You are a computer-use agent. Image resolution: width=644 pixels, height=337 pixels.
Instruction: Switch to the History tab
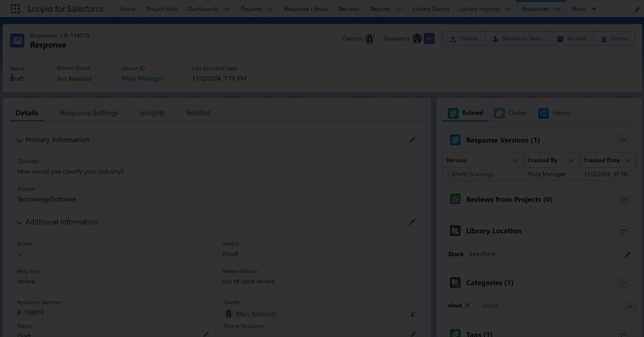pos(554,113)
